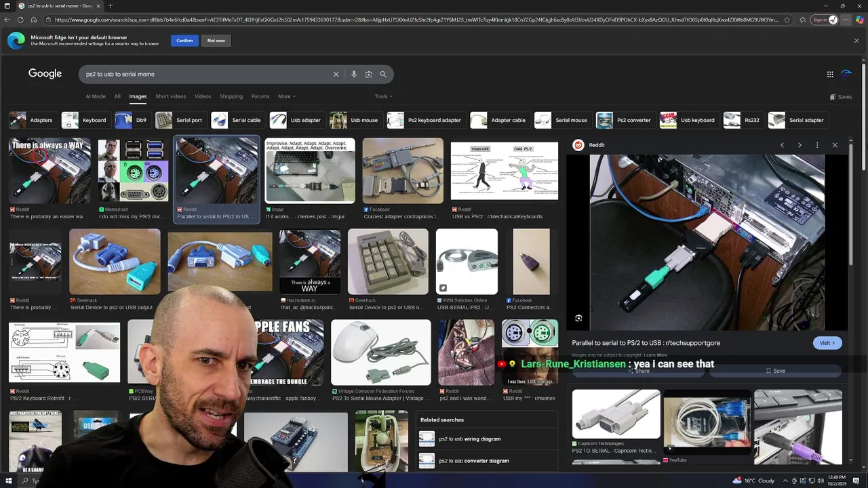Click the browser address bar URL
Screen dimensions: 868x488
pos(417,20)
